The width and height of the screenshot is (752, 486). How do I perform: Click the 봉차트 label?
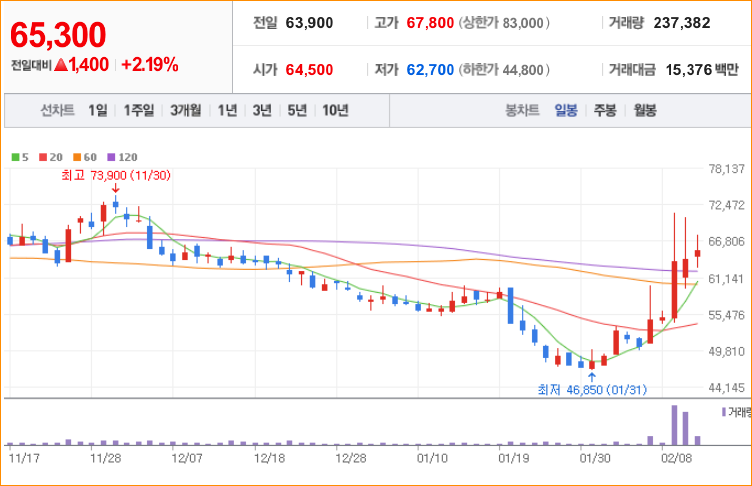point(522,110)
